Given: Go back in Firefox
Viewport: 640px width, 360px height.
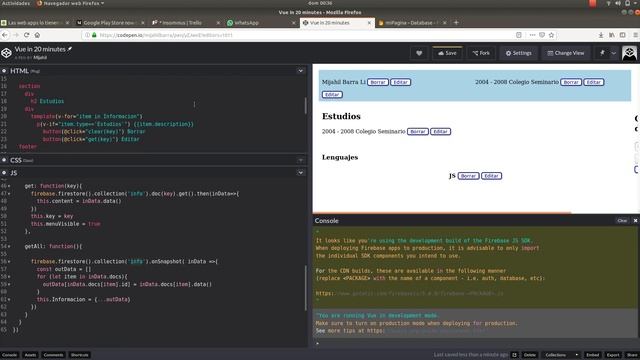Looking at the screenshot, I should 5,35.
